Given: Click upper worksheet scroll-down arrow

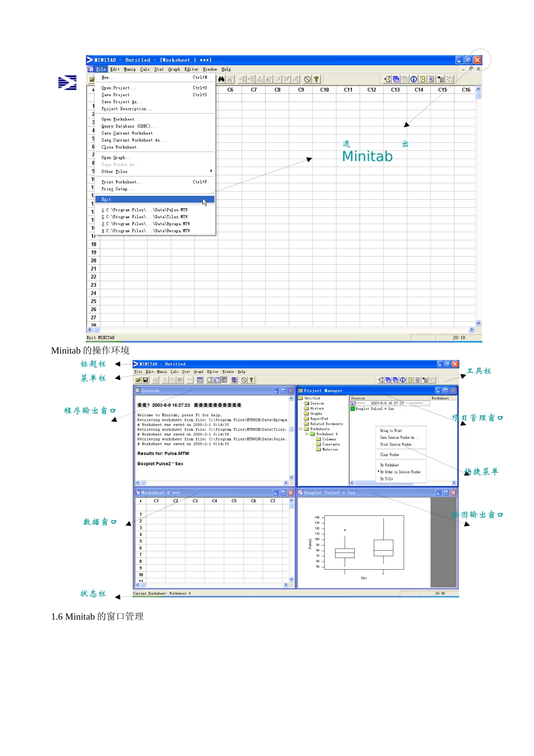Looking at the screenshot, I should 478,323.
